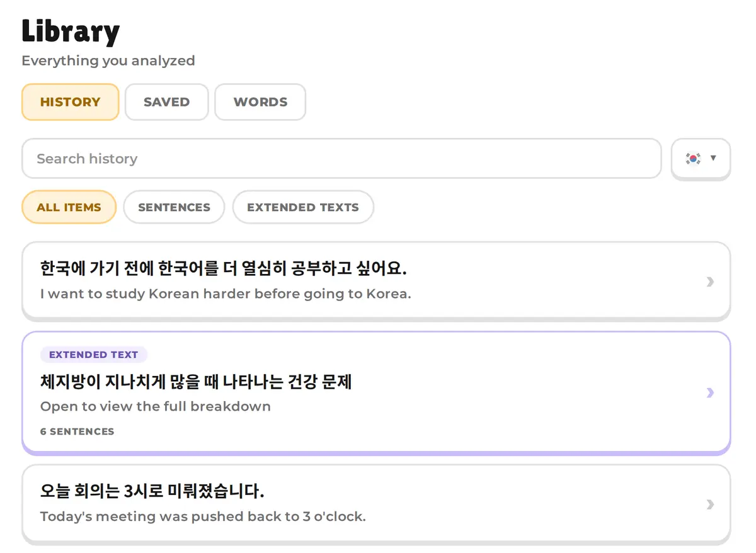This screenshot has width=756, height=553.
Task: Click 'Everything you analyzed' subtitle
Action: [x=108, y=60]
